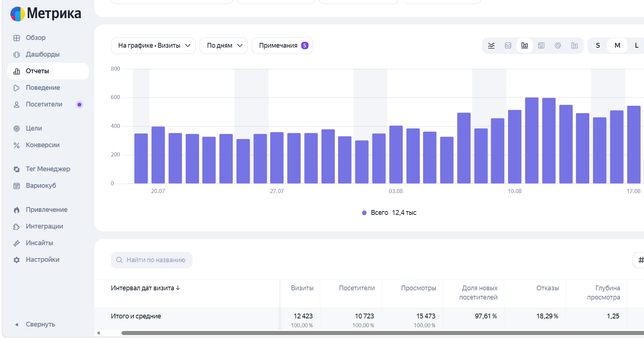Switch chart to line graph view

click(x=491, y=45)
